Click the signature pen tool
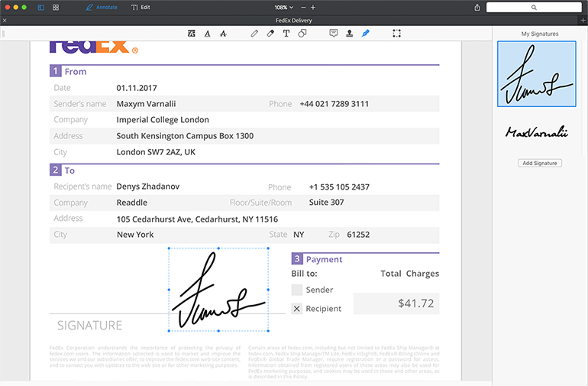 pyautogui.click(x=365, y=34)
